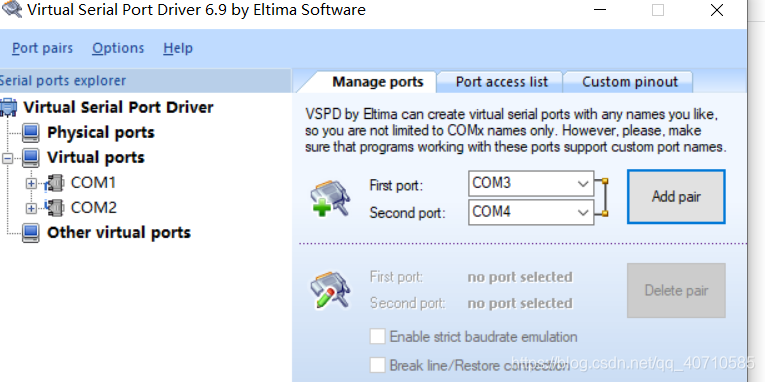765x382 pixels.
Task: Click the COM2 serial connector icon
Action: click(x=54, y=207)
